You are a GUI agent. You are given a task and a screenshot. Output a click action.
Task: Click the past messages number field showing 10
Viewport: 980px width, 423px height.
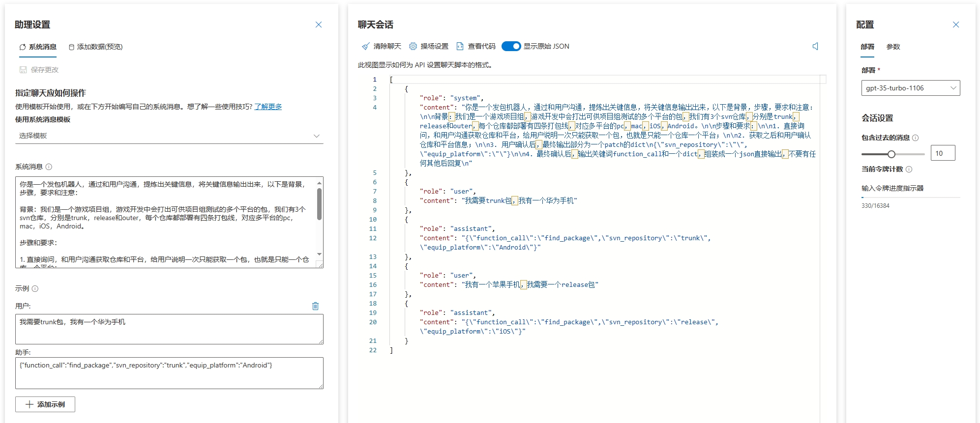942,153
